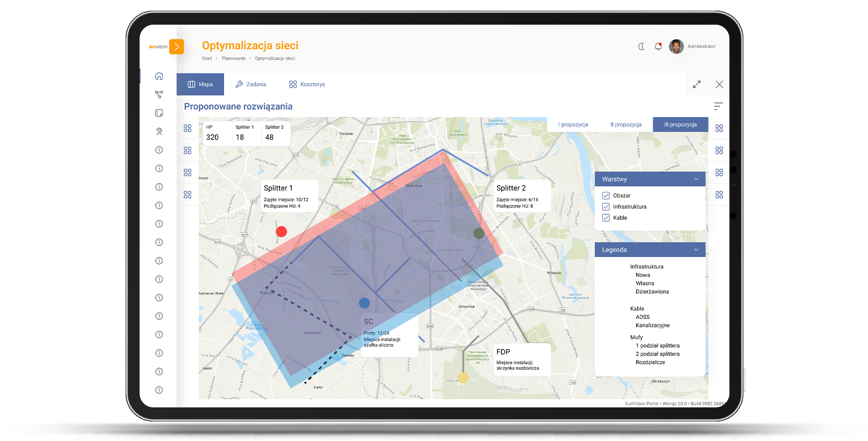Click the blue SC marker on map
868x441 pixels.
tap(364, 303)
